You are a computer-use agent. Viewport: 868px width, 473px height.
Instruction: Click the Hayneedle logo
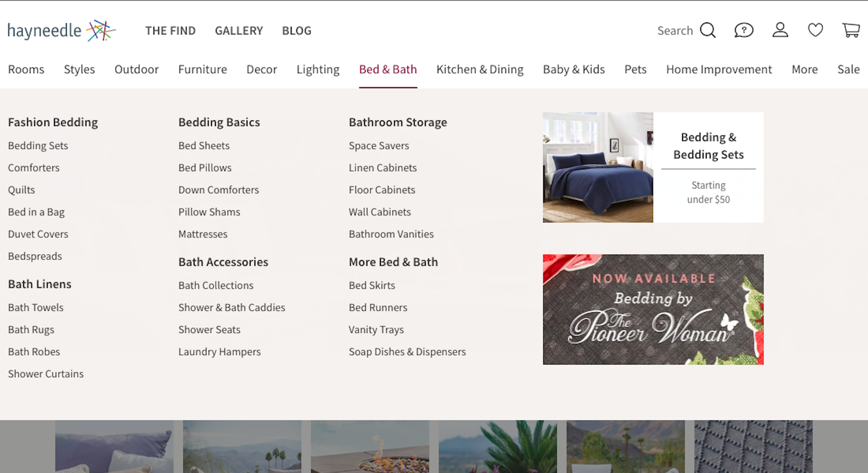(62, 30)
